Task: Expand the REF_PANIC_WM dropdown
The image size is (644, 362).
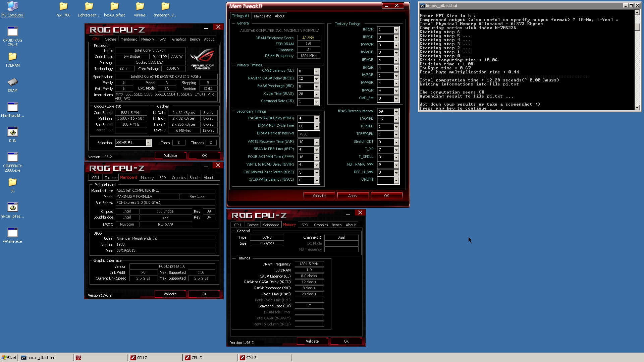Action: [x=396, y=165]
